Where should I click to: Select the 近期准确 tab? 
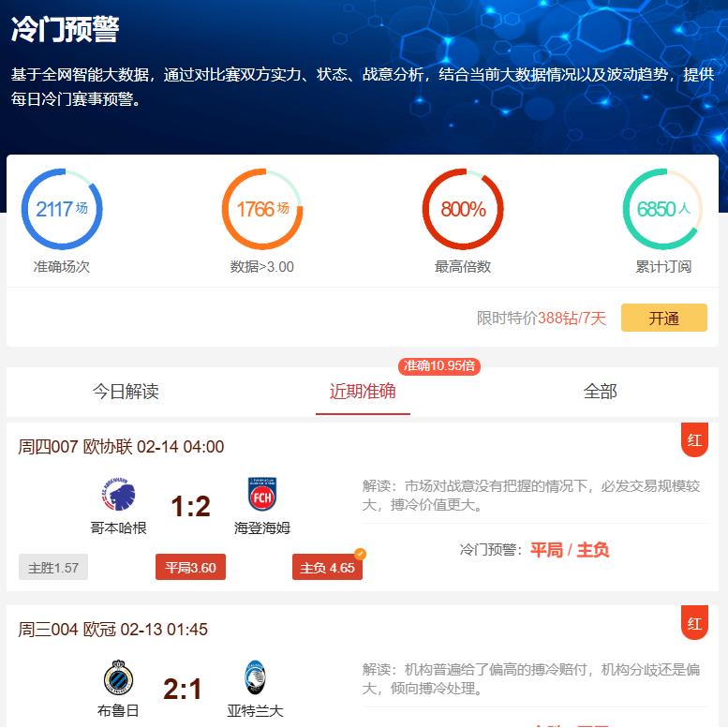(363, 392)
